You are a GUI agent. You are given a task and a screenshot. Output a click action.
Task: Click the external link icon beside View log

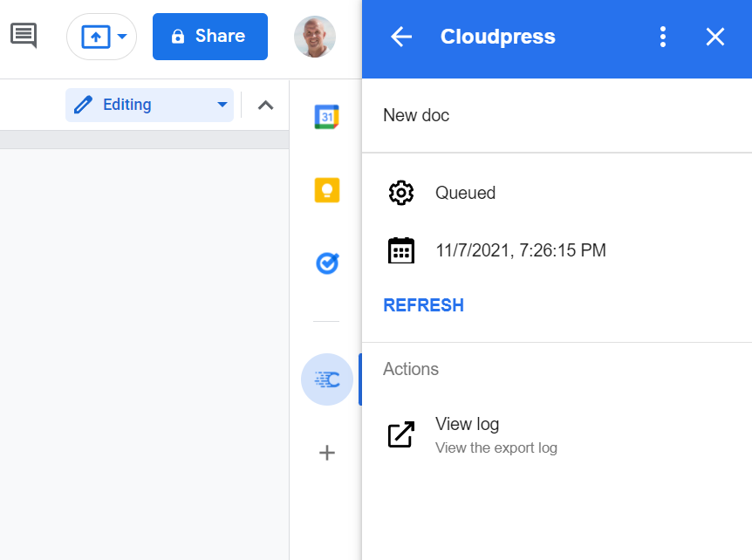click(401, 434)
